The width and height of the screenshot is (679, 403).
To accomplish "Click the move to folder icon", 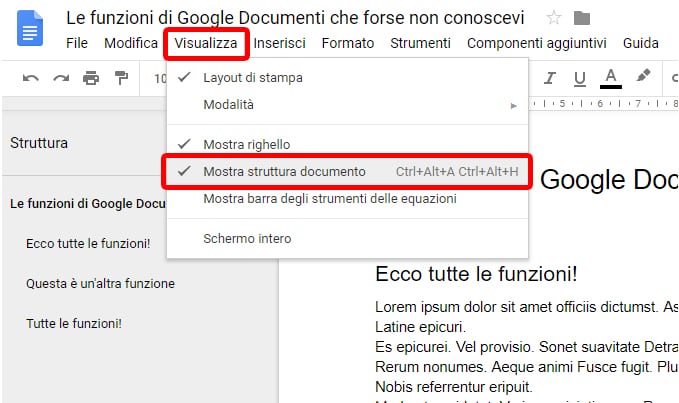I will point(581,18).
